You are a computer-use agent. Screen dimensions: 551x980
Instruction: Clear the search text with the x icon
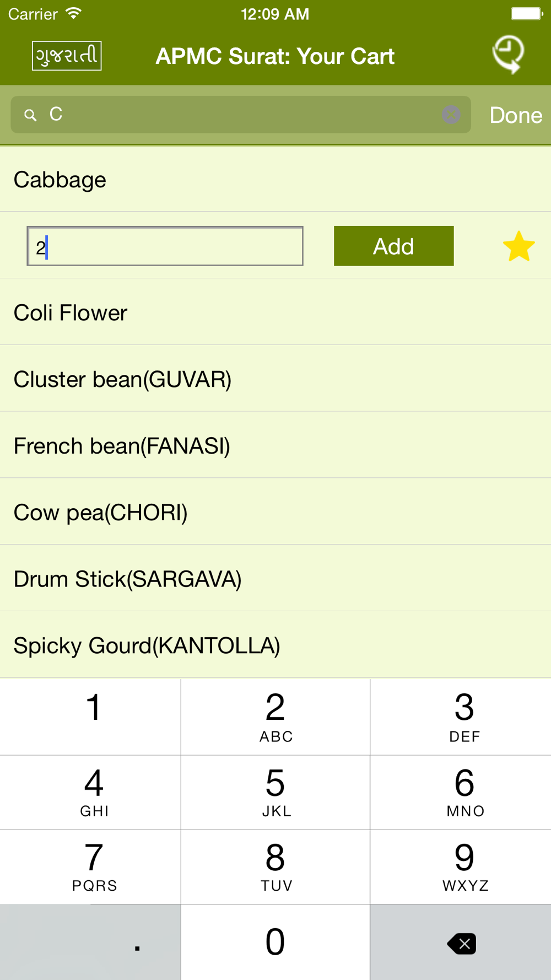coord(451,115)
